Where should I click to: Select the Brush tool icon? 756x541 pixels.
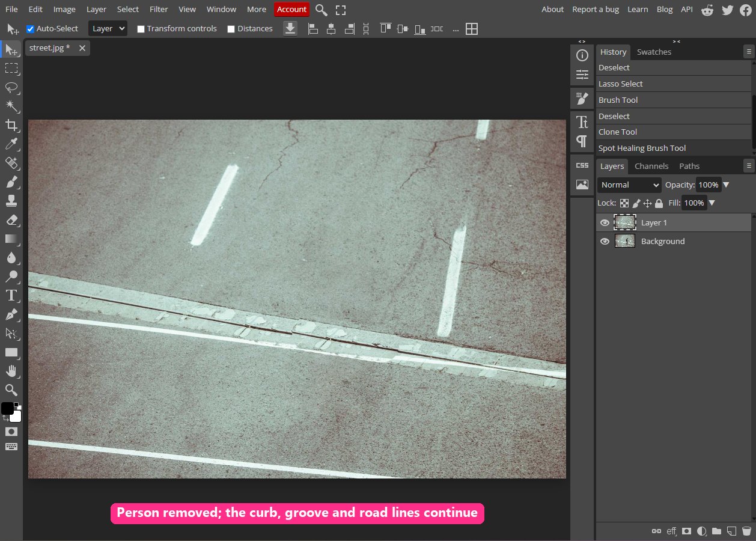coord(11,182)
